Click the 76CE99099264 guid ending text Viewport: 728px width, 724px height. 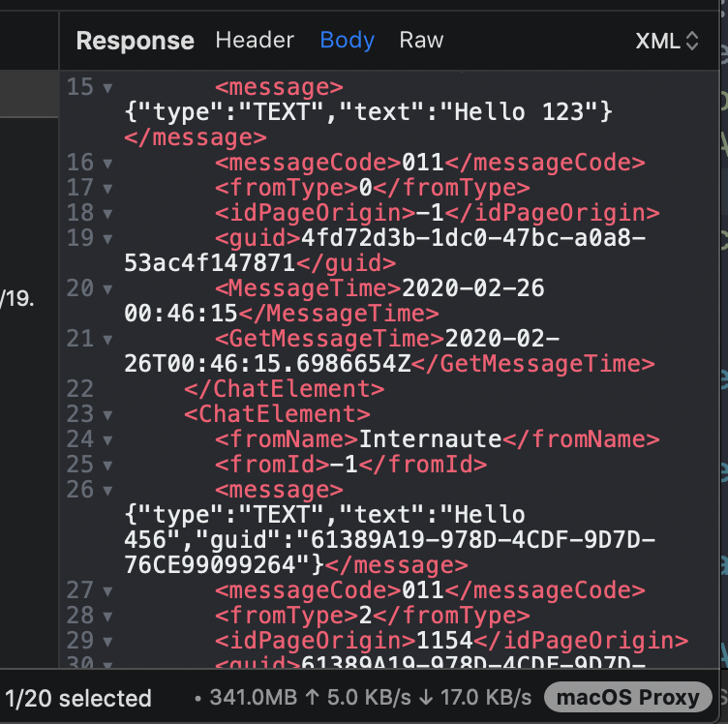[x=209, y=565]
